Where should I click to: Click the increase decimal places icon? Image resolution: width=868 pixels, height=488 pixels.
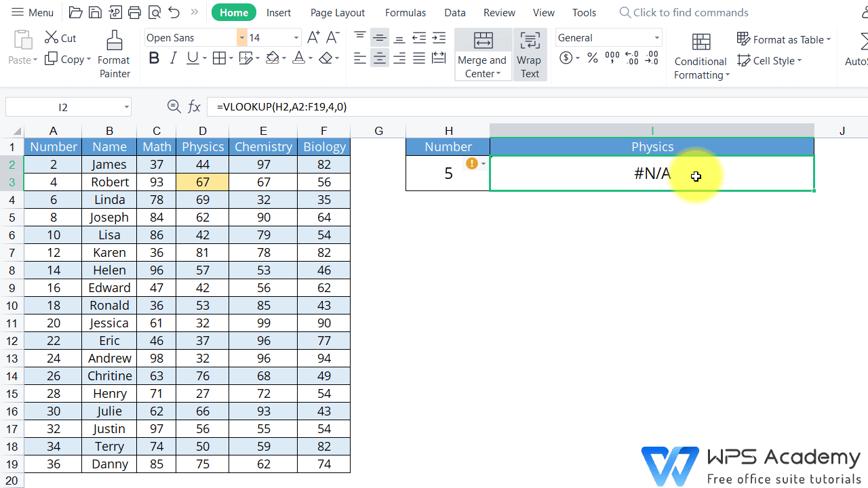[x=631, y=58]
